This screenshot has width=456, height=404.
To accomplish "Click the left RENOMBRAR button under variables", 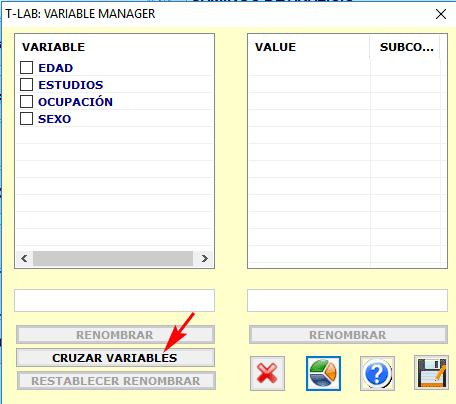I will coord(115,335).
